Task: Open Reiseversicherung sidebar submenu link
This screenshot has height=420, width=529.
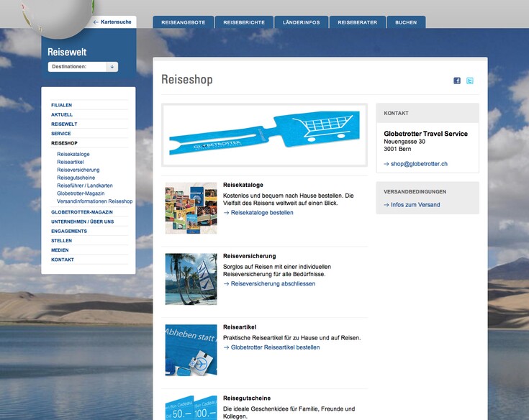Action: tap(78, 170)
